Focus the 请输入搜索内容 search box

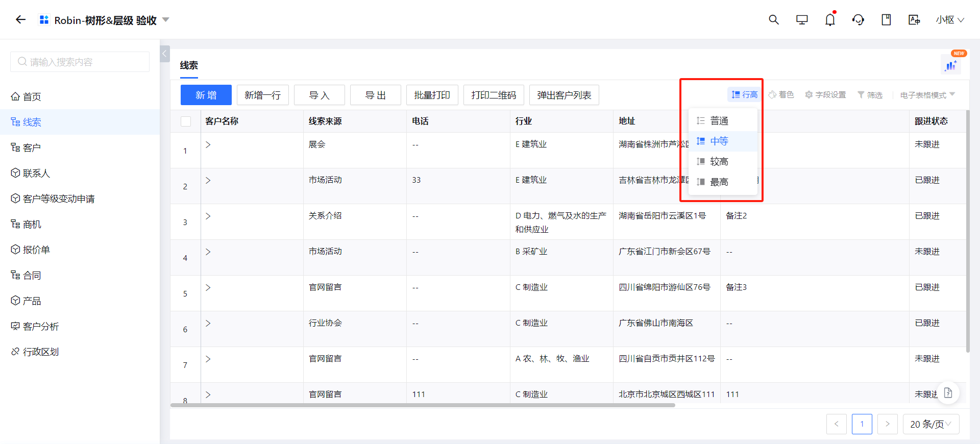80,62
